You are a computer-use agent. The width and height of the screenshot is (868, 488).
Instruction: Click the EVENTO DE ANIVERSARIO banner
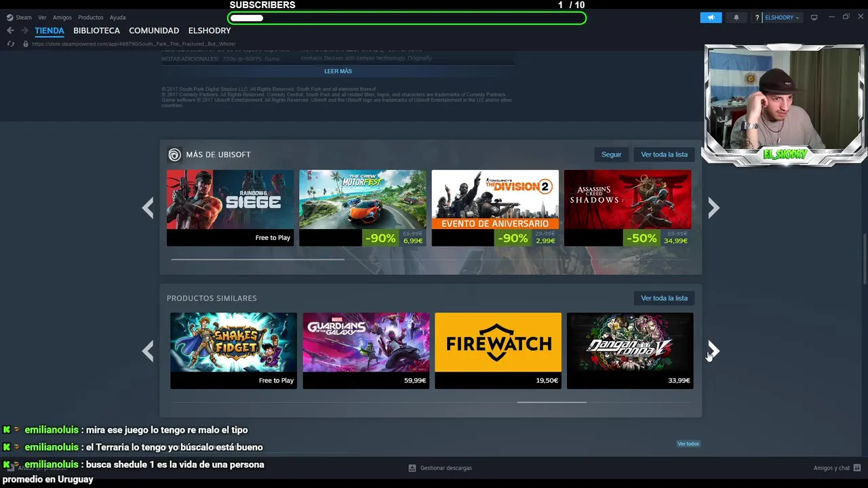[x=495, y=224]
